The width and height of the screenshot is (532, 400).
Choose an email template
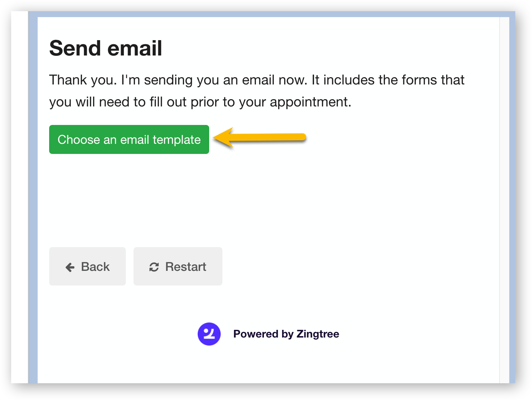pos(129,140)
